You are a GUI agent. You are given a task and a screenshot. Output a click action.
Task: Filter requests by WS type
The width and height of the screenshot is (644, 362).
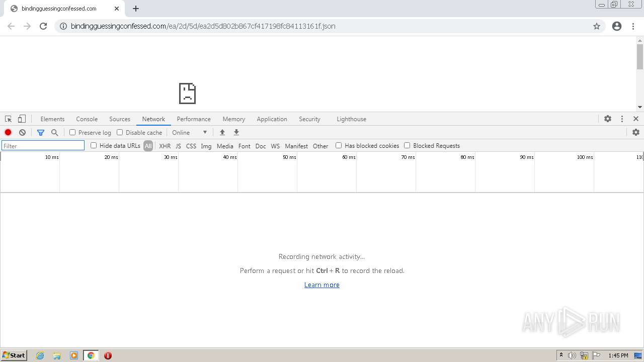275,146
